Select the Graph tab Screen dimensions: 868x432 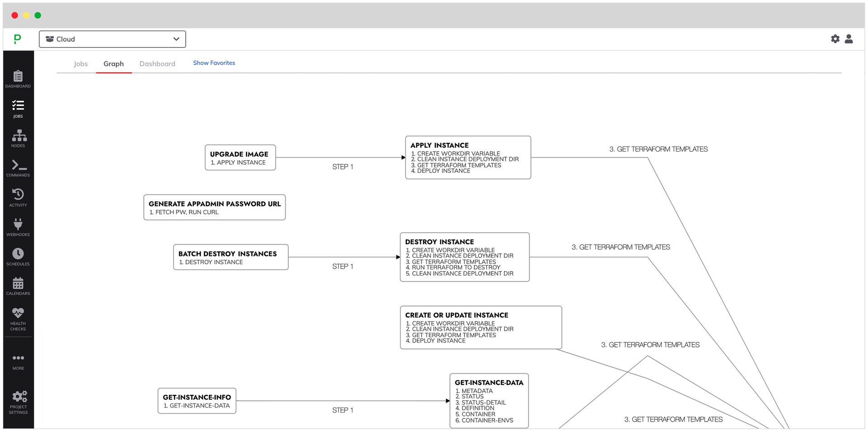click(113, 64)
